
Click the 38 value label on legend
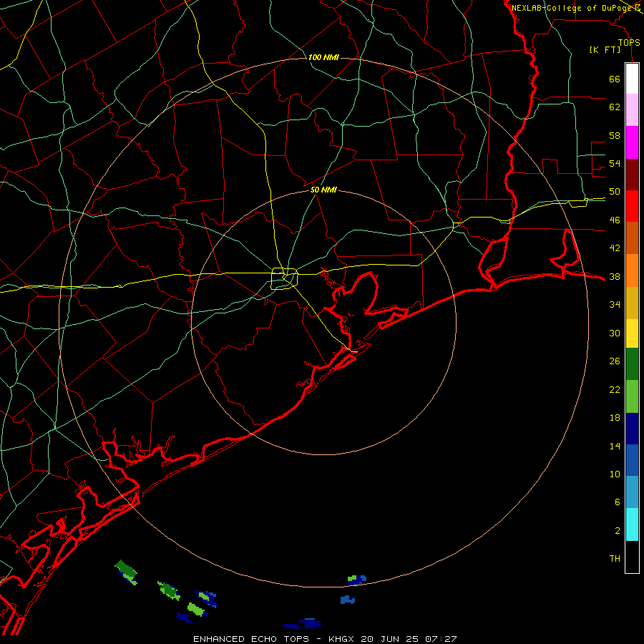coord(615,277)
